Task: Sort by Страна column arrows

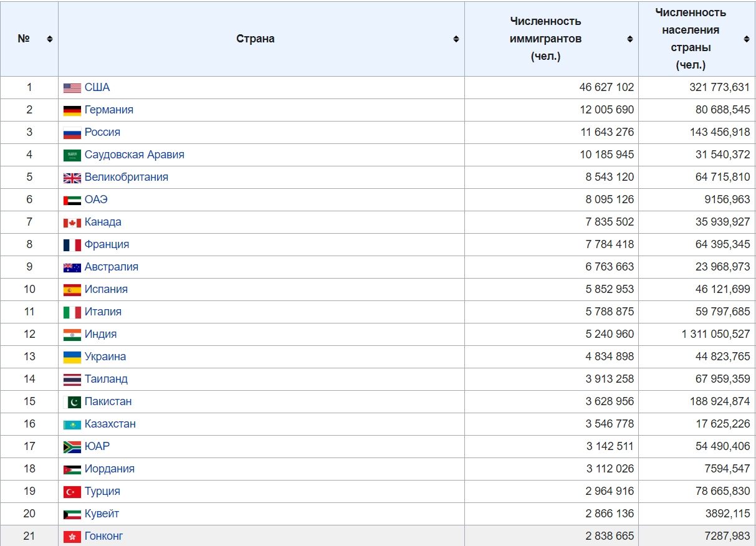Action: [x=456, y=39]
